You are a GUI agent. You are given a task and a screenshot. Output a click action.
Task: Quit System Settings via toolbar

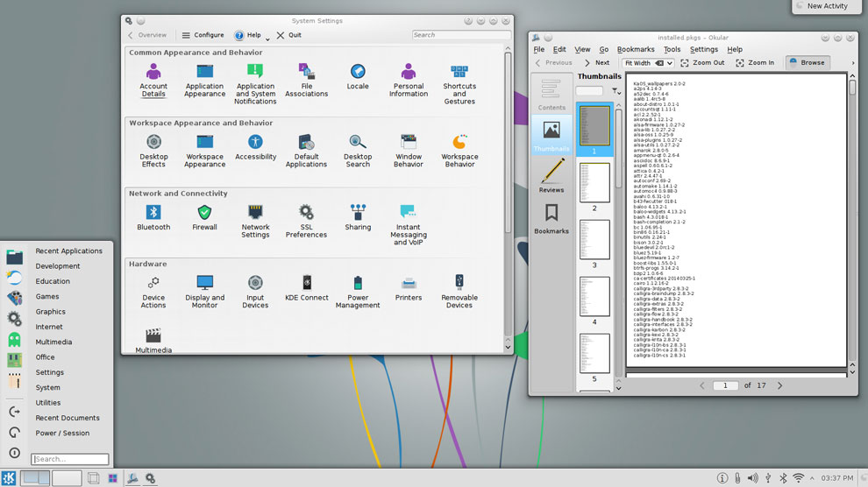pyautogui.click(x=289, y=35)
